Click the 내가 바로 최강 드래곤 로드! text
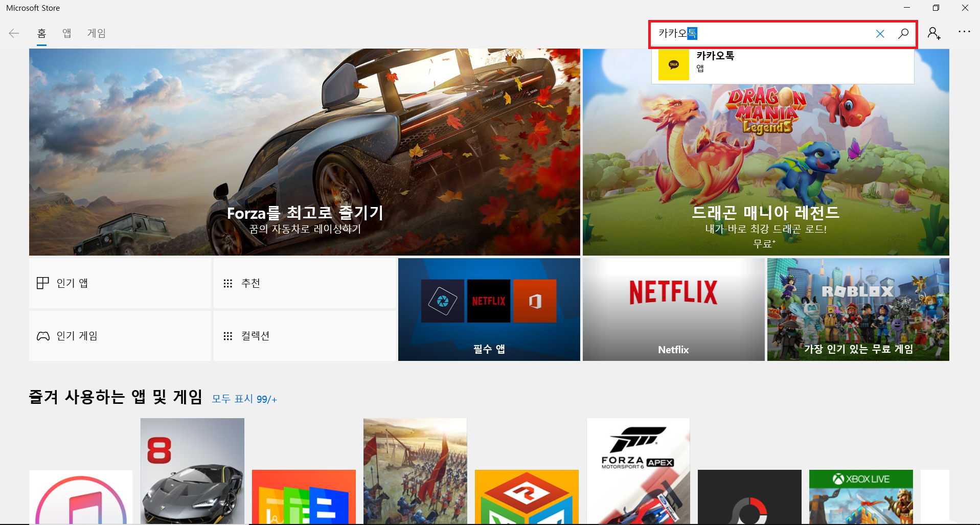Viewport: 980px width, 525px height. (766, 229)
